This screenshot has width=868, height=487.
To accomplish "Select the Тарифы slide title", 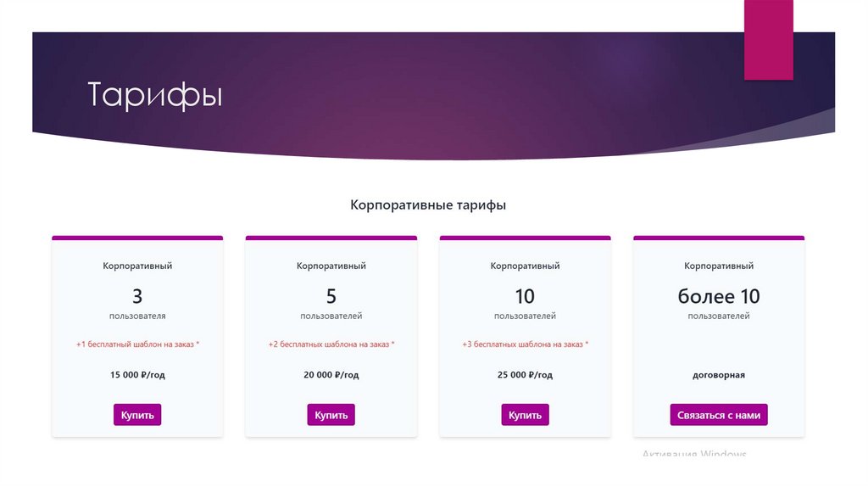I will point(155,95).
